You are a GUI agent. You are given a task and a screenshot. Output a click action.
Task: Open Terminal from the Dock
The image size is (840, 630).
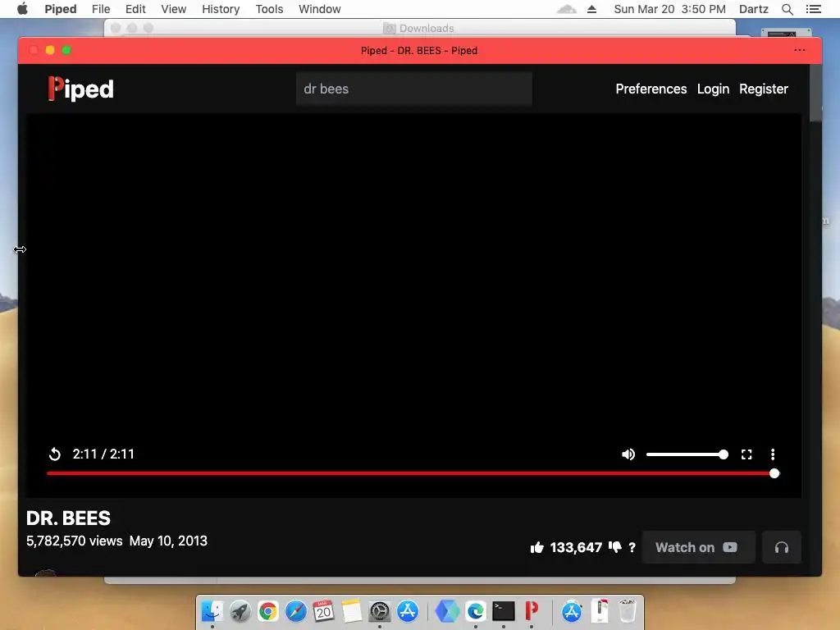tap(503, 610)
